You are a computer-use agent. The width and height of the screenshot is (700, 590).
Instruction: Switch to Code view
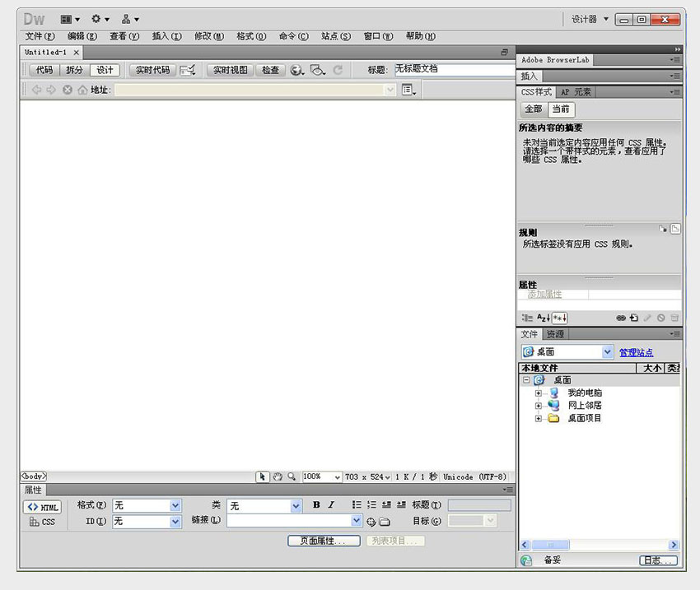[44, 70]
